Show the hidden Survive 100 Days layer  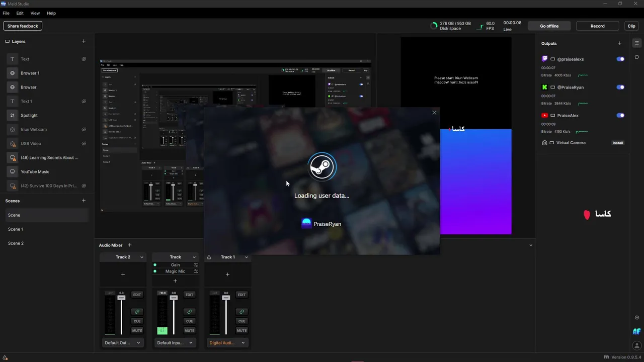pos(84,186)
